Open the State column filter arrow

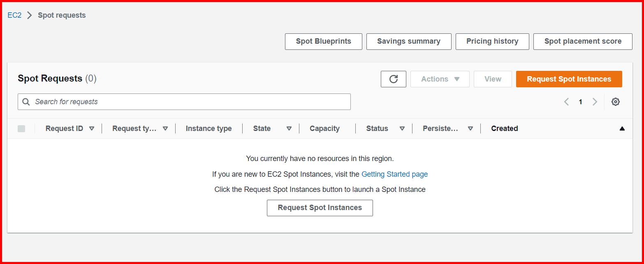pyautogui.click(x=289, y=128)
